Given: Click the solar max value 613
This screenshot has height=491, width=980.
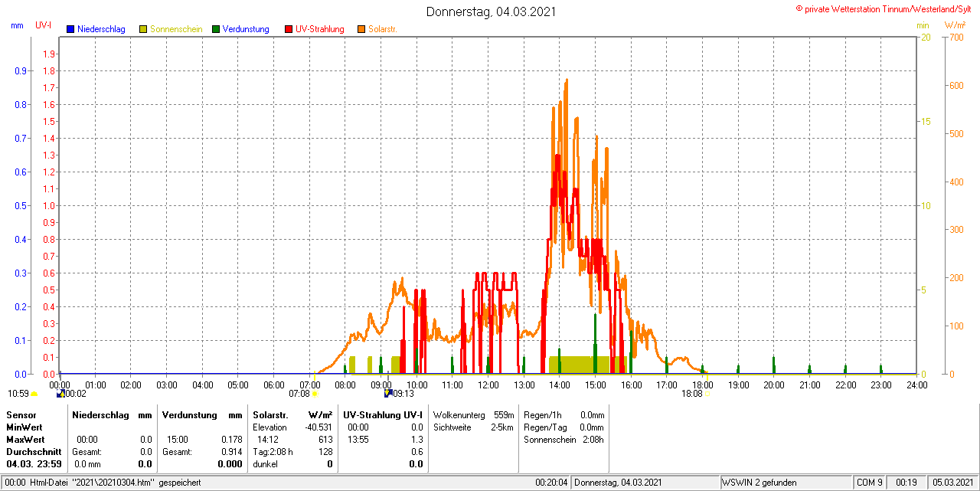Looking at the screenshot, I should (326, 440).
